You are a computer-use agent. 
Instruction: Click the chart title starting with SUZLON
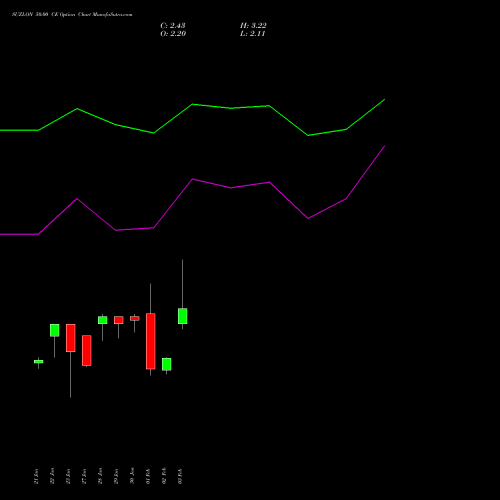[72, 15]
